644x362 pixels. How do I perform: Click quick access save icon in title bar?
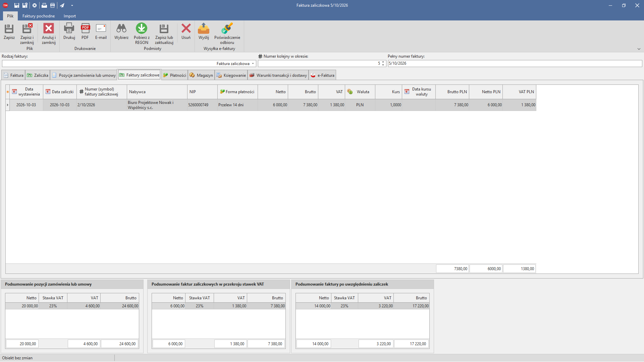(16, 5)
